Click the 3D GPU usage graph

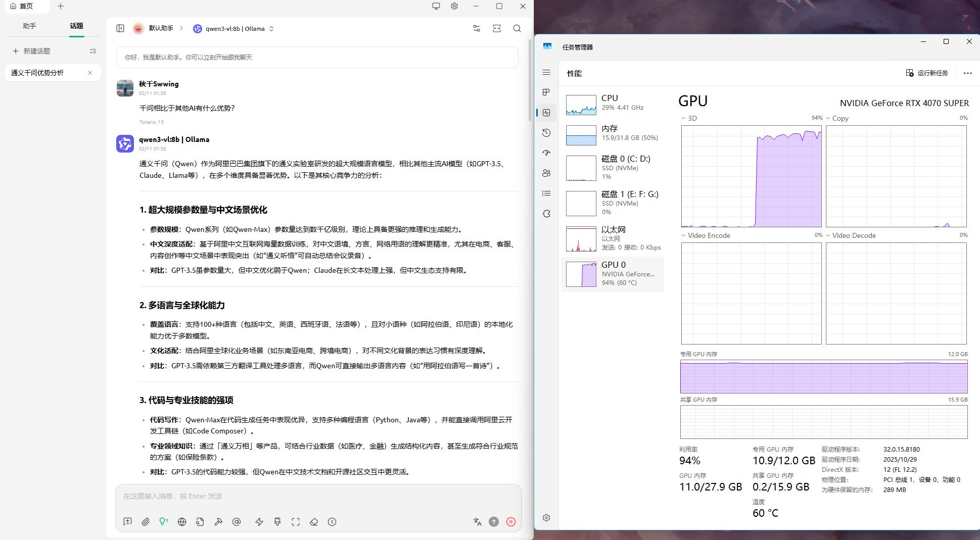click(752, 176)
